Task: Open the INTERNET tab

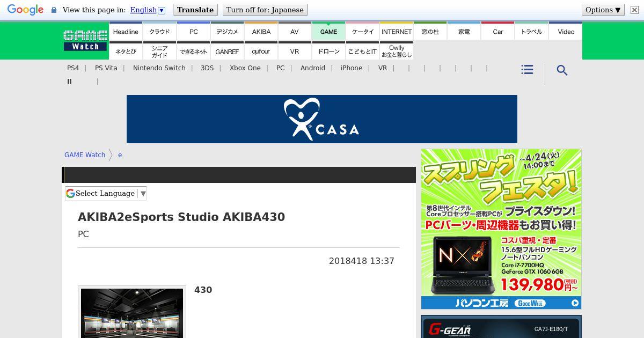Action: coord(396,32)
